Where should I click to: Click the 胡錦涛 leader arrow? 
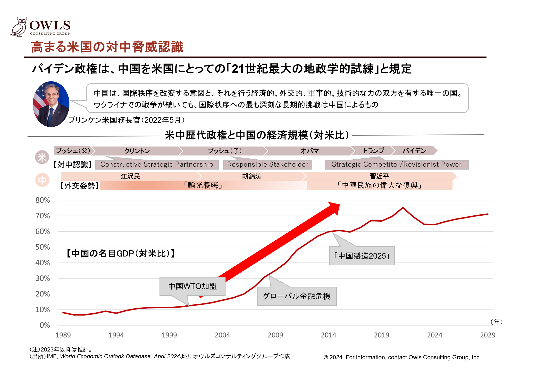tap(252, 176)
